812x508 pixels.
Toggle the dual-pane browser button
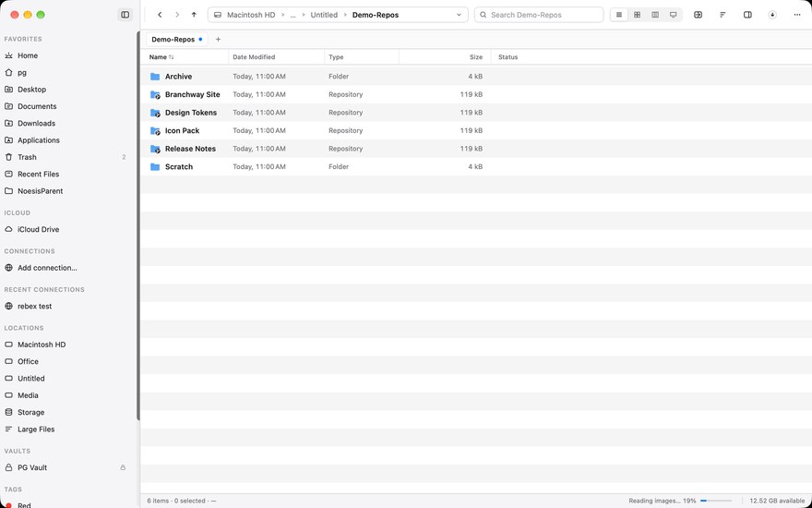click(x=699, y=15)
